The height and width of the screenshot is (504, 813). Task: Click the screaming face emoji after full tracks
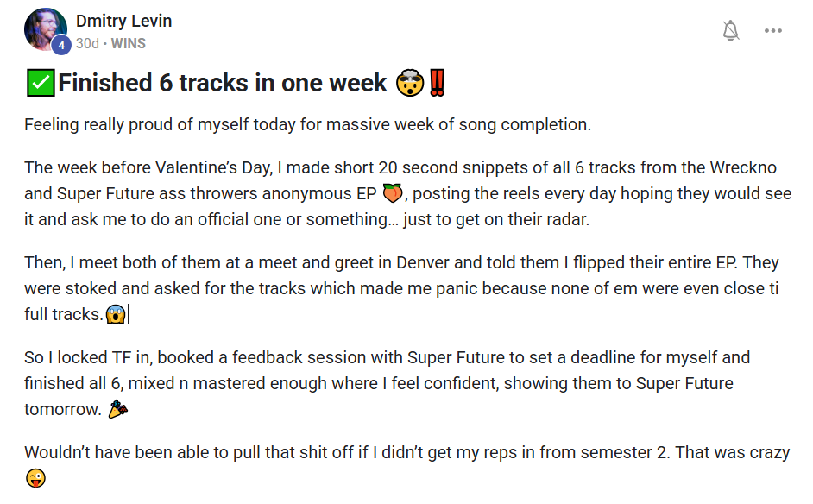click(x=116, y=314)
